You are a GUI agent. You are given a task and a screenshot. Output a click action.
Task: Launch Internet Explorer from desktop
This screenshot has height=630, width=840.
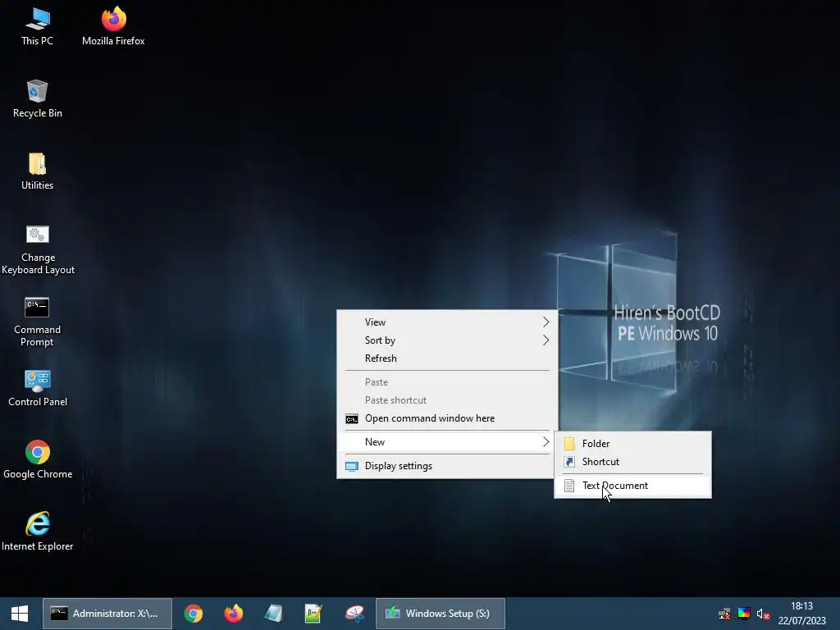tap(38, 532)
